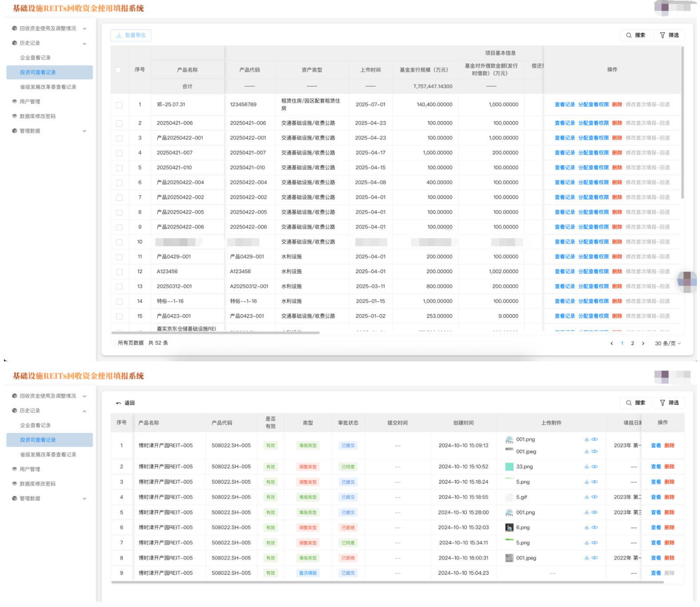Image resolution: width=700 pixels, height=607 pixels.
Task: Click the return arrow icon in lower panel
Action: point(119,403)
